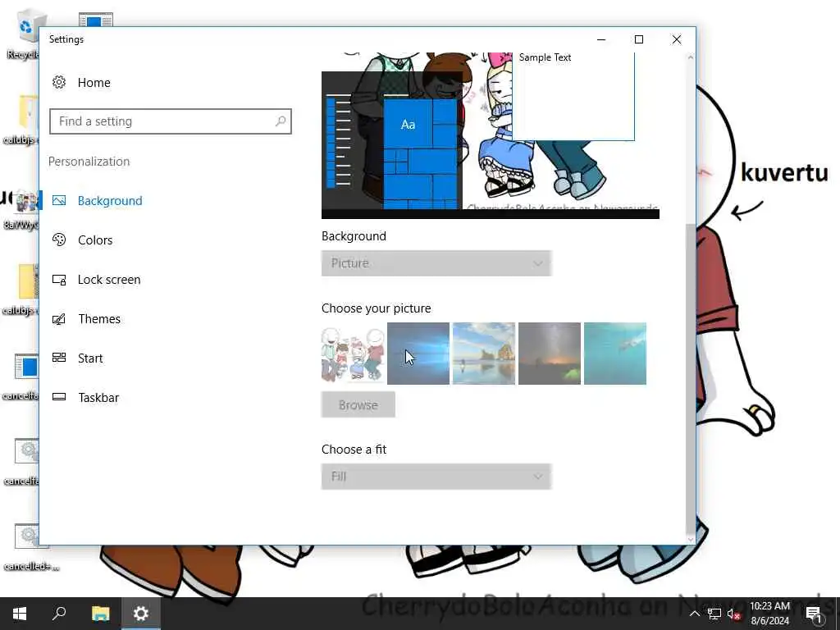Select the night sky tent wallpaper thumbnail
Image resolution: width=840 pixels, height=630 pixels.
549,354
